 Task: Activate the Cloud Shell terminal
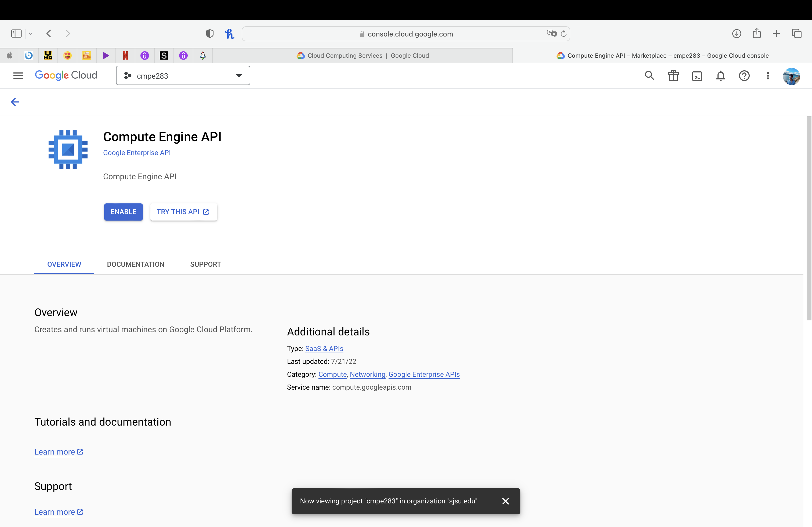point(697,76)
